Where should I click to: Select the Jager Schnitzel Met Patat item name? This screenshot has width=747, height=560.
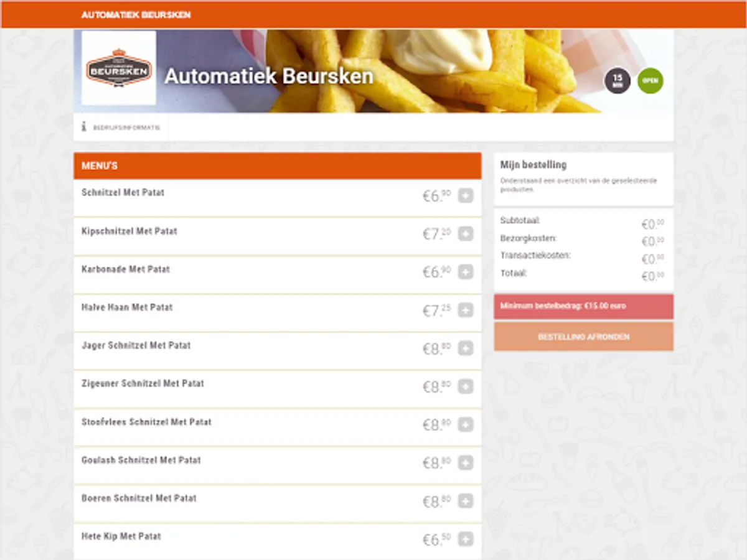coord(136,345)
